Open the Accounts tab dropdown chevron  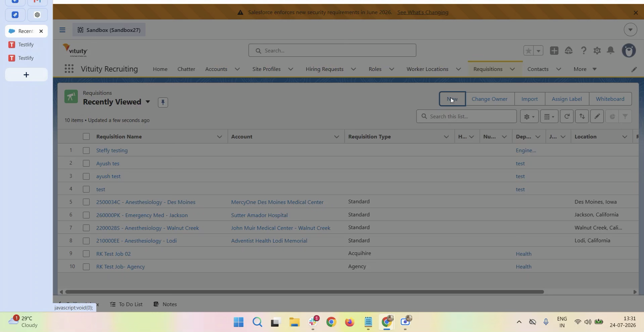point(237,69)
